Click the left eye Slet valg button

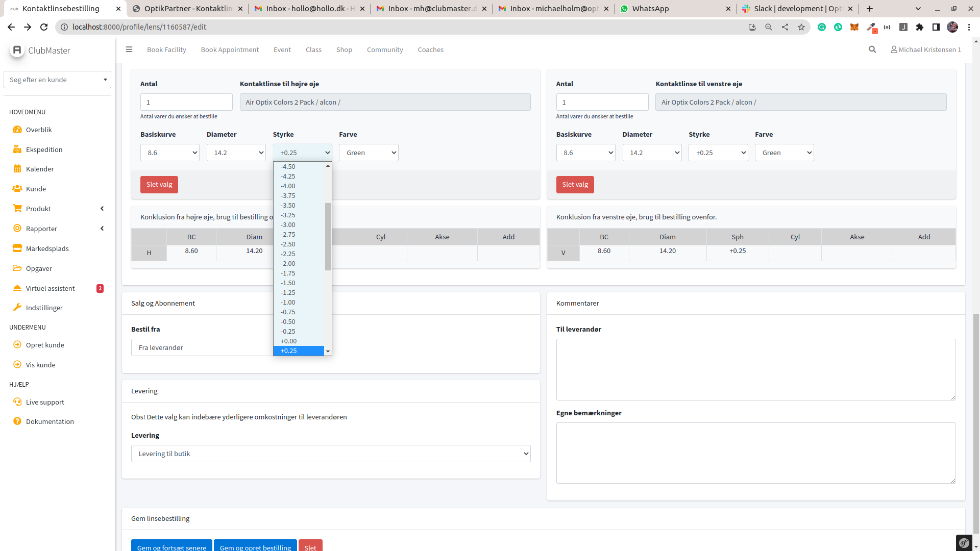[x=575, y=185]
